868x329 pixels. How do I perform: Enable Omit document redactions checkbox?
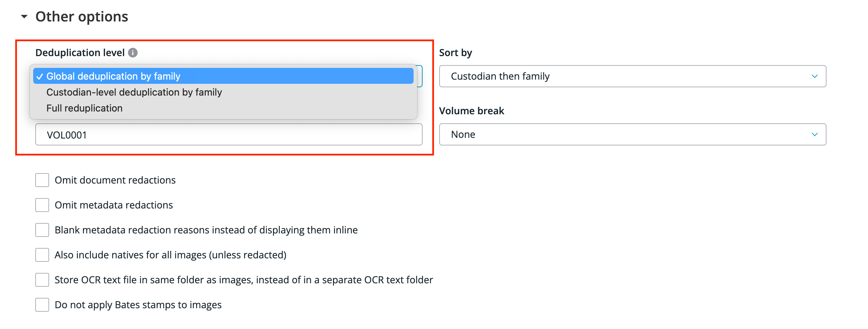click(x=42, y=180)
